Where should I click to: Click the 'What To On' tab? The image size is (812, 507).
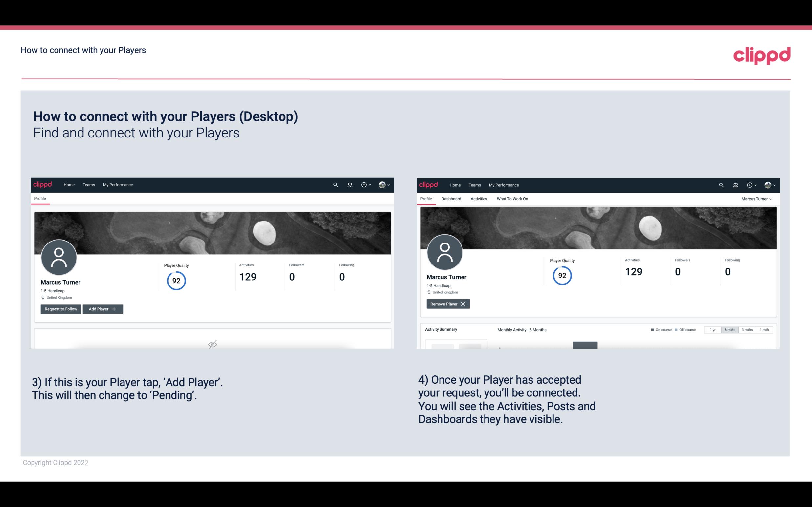(x=512, y=199)
